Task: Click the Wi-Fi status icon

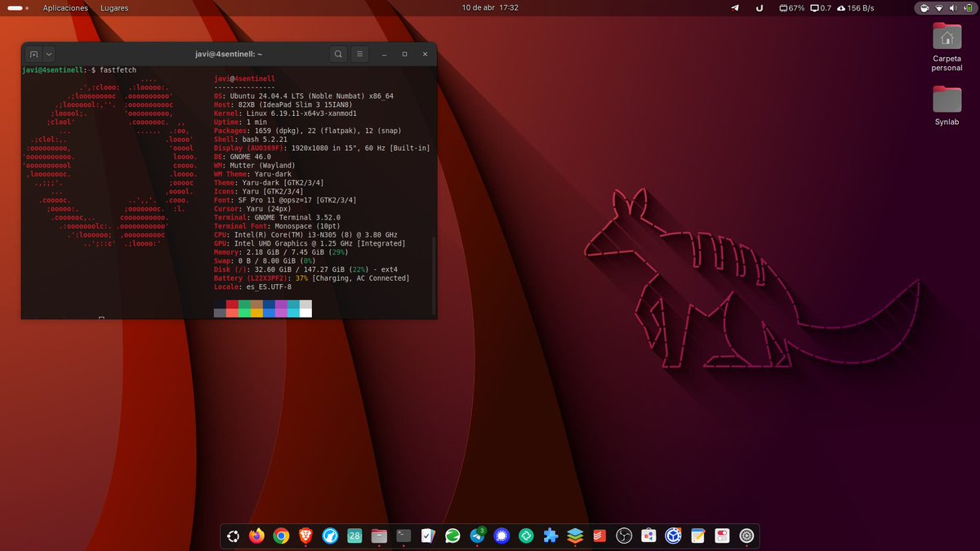Action: click(939, 7)
